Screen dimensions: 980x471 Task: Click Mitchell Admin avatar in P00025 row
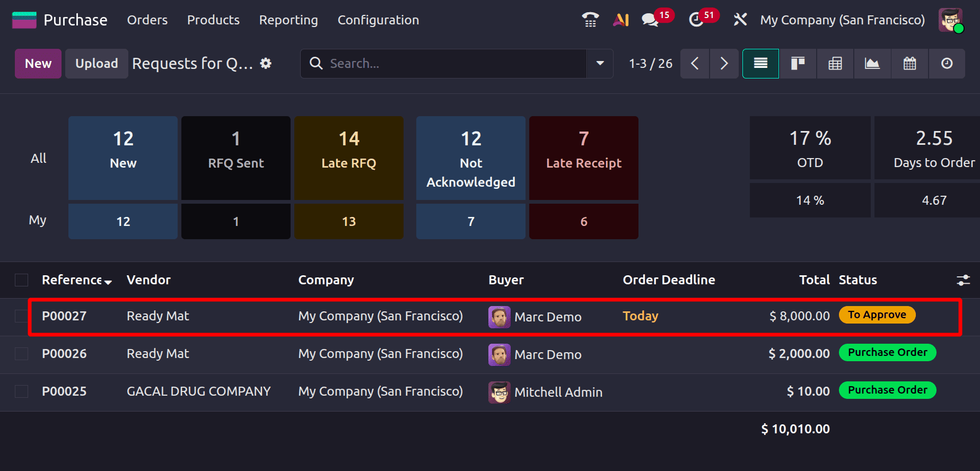coord(499,392)
